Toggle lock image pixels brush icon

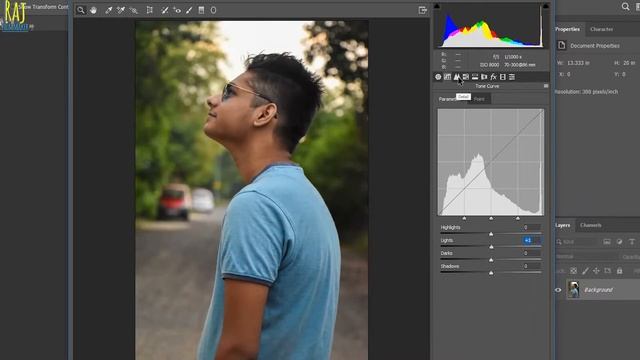585,271
